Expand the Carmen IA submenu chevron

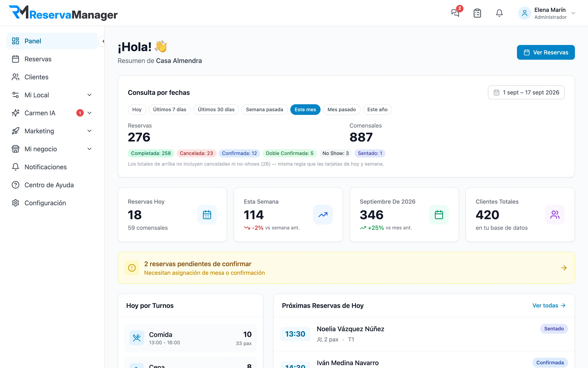tap(89, 113)
